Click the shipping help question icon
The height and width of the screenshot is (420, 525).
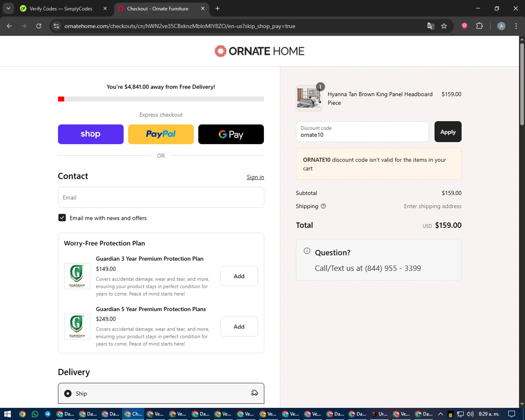(x=323, y=206)
